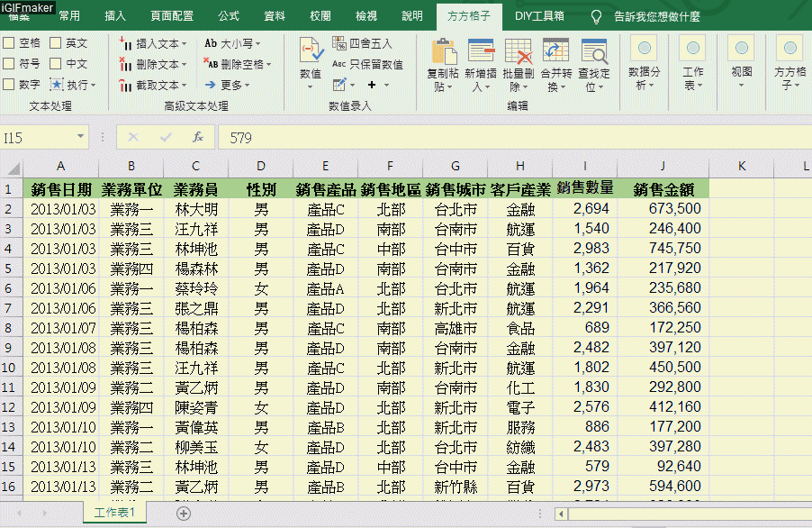The height and width of the screenshot is (528, 812).
Task: Click the 四舍五入 rounding tool
Action: [x=362, y=43]
